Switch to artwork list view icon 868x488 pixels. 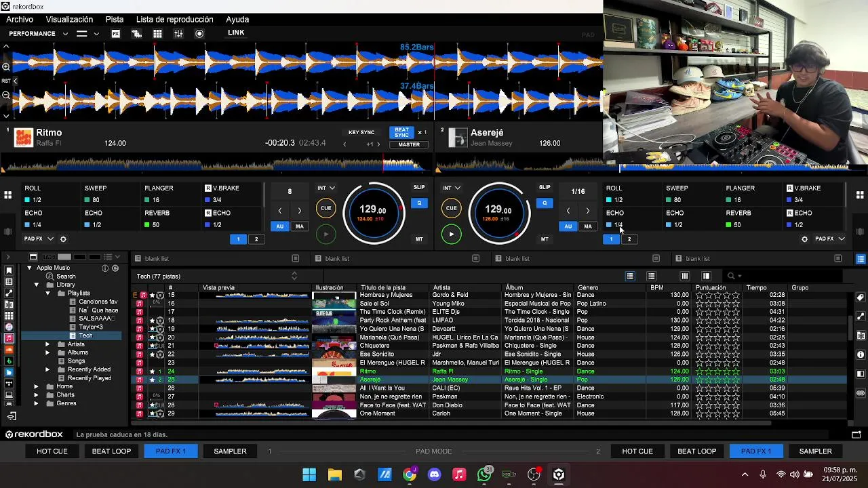coord(630,276)
